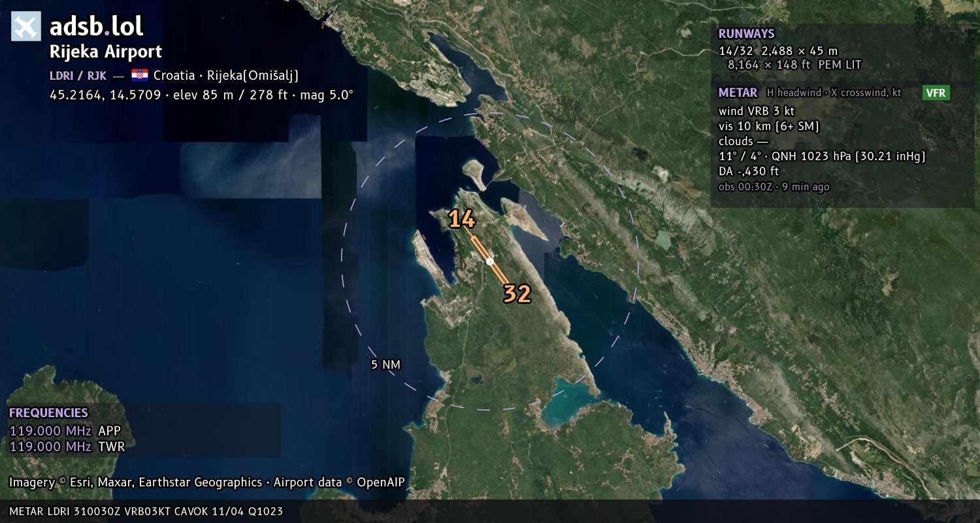Click the "obs 00:30Z · 9 min ago" timestamp

pos(774,186)
